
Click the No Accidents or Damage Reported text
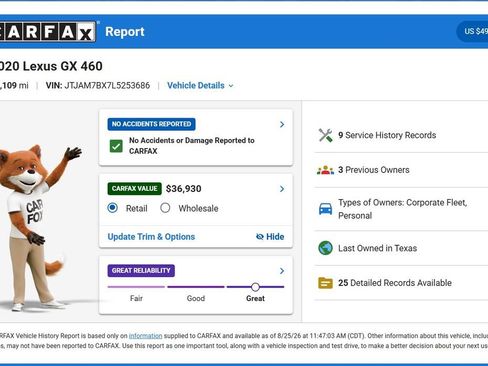tap(192, 146)
